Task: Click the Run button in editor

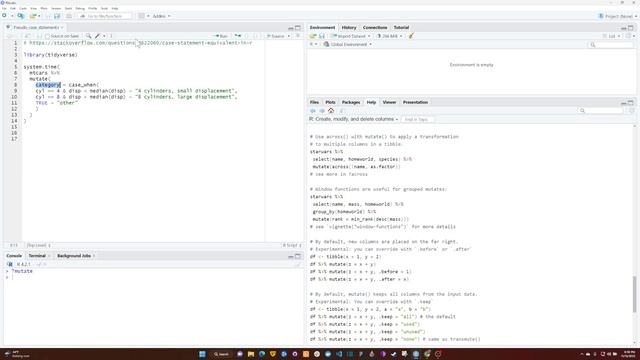Action: (221, 36)
